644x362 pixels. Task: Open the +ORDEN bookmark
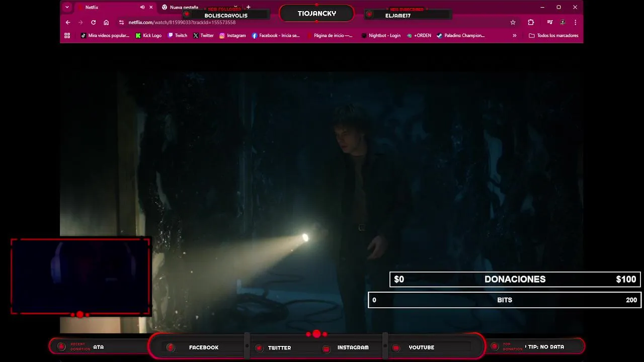pyautogui.click(x=419, y=35)
